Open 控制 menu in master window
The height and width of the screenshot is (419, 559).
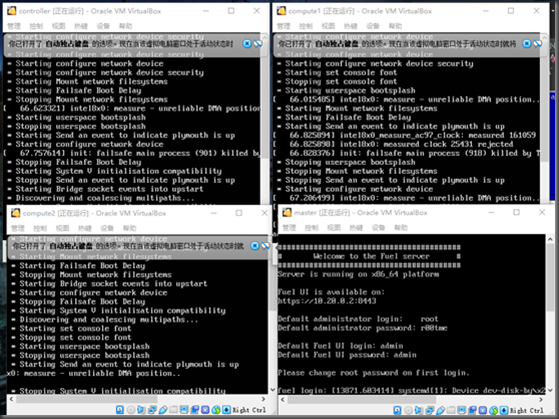pos(311,228)
